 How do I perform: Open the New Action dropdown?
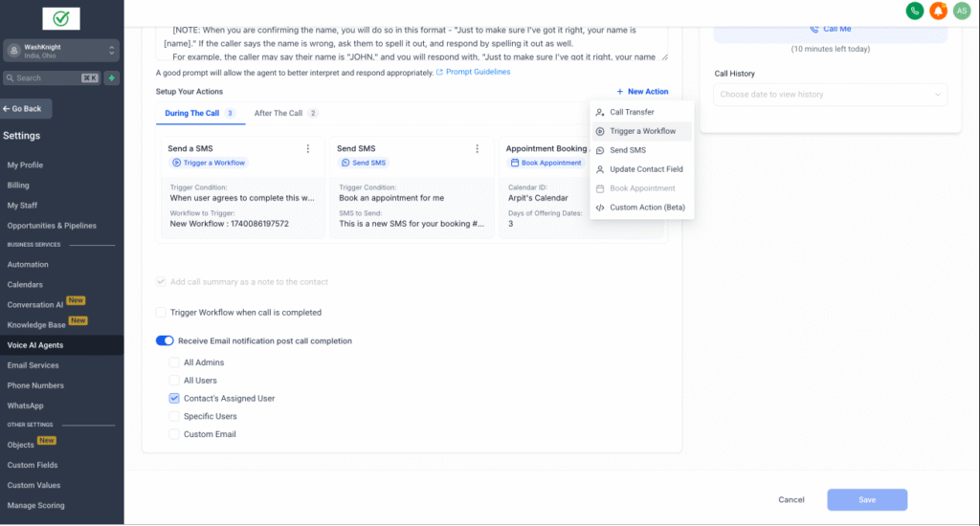[x=642, y=92]
